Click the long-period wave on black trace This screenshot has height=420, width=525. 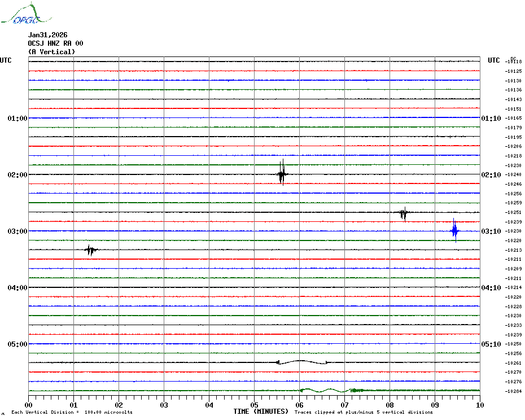click(301, 362)
